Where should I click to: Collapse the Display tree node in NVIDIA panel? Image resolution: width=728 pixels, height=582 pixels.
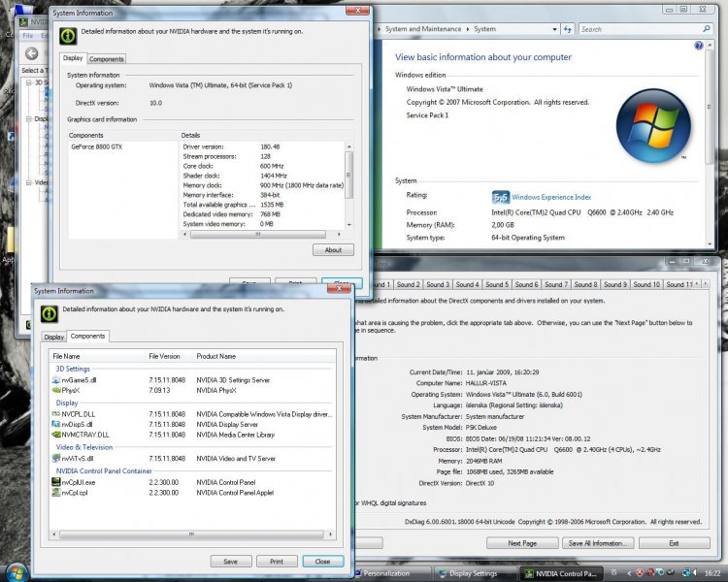[29, 118]
